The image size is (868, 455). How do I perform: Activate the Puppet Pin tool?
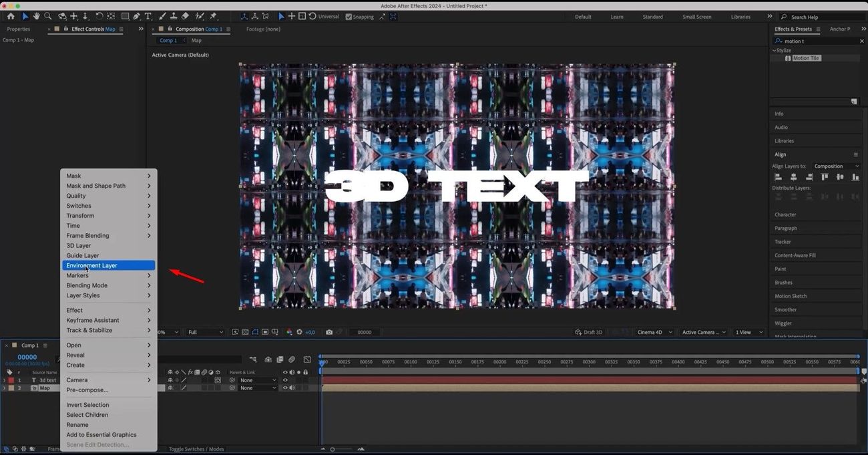214,16
